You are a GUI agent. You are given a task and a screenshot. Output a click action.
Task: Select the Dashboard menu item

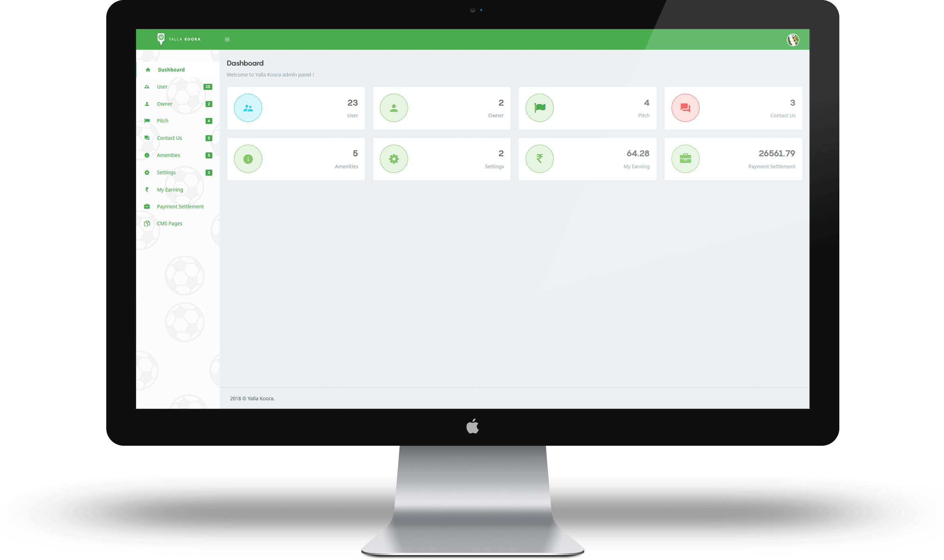pos(171,69)
